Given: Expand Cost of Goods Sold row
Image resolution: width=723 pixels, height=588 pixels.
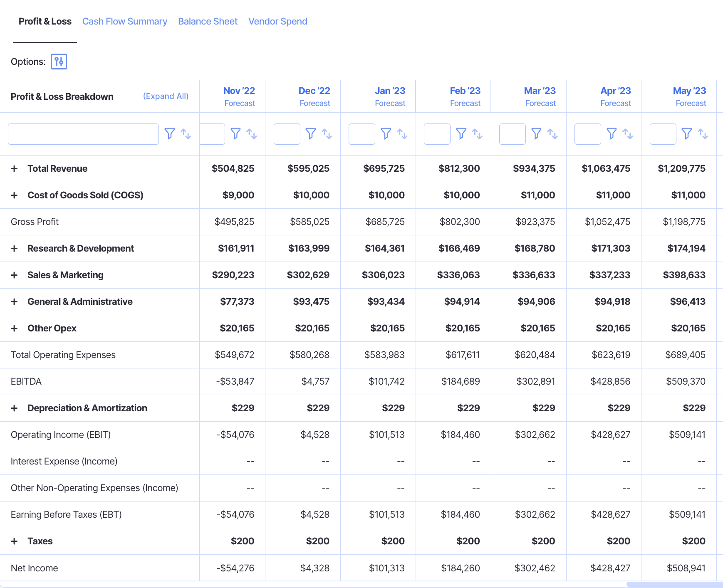Looking at the screenshot, I should pyautogui.click(x=14, y=195).
